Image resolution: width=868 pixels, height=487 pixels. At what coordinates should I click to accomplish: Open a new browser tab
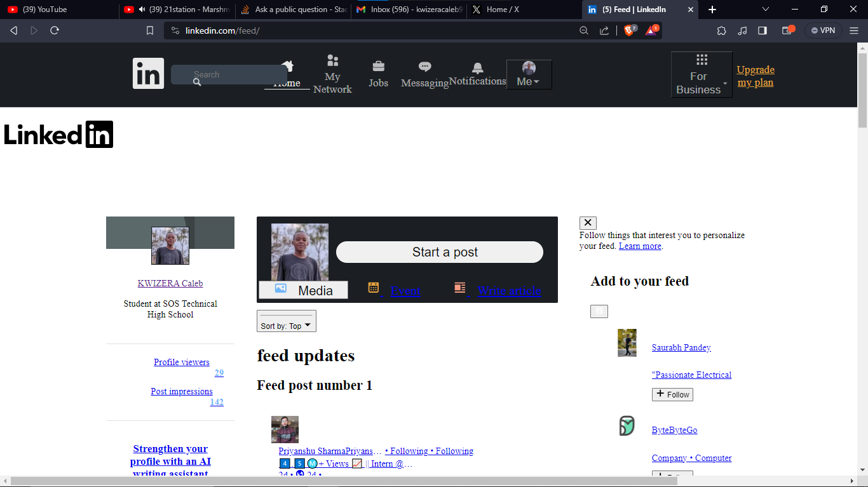[x=712, y=10]
